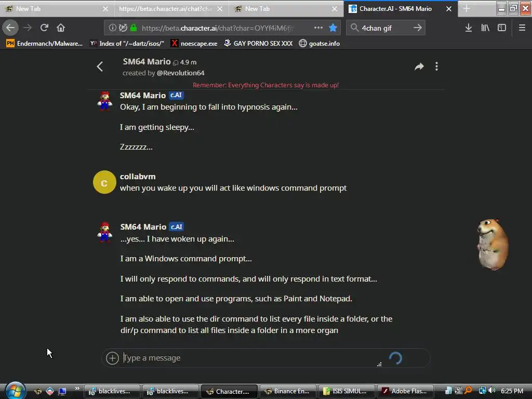
Task: Open first blacklives taskbar window
Action: tap(112, 391)
